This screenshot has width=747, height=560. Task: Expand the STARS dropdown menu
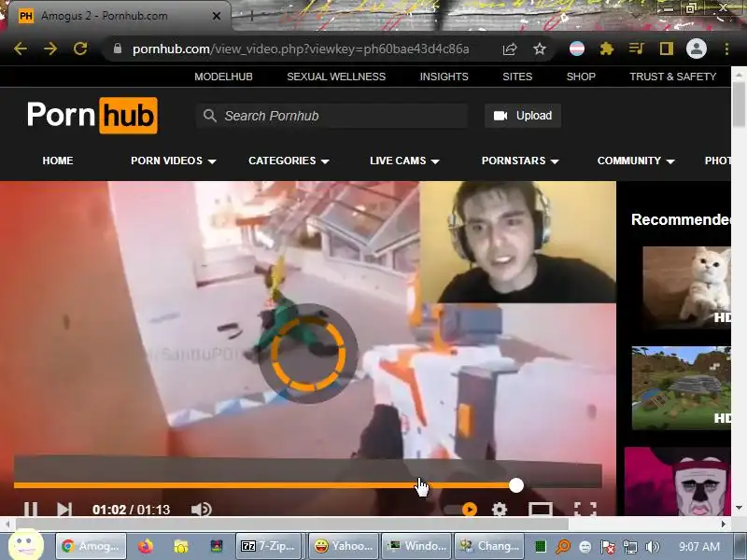click(520, 161)
